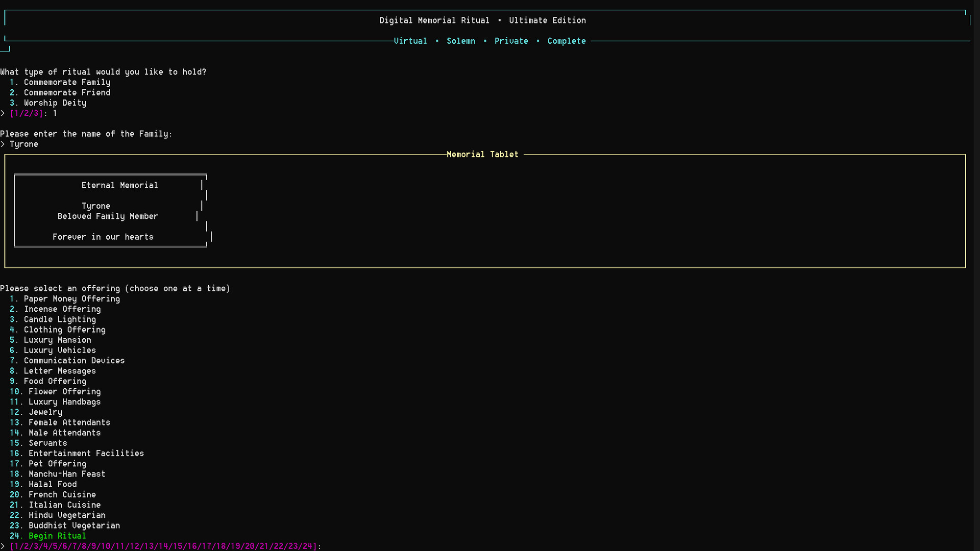Image resolution: width=980 pixels, height=551 pixels.
Task: Select Commemorate Friend ritual type
Action: point(67,92)
